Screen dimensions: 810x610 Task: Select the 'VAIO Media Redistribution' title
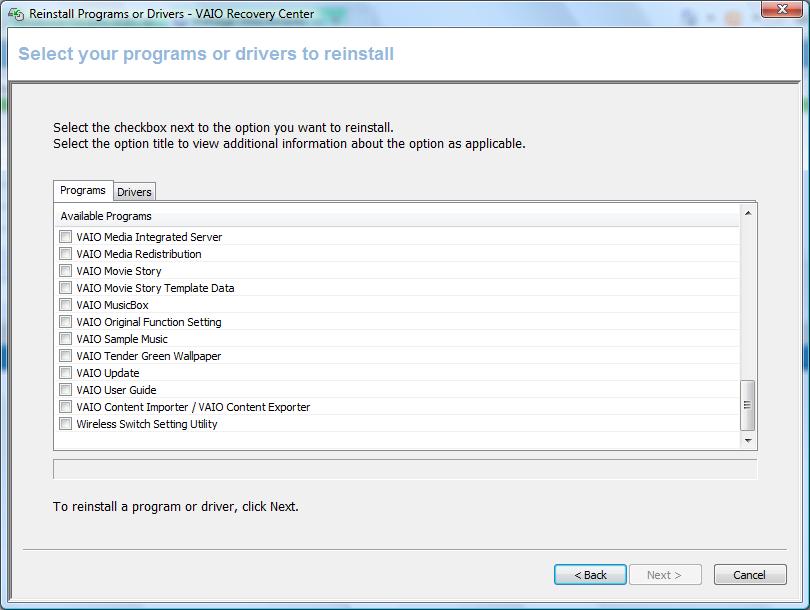pyautogui.click(x=139, y=254)
